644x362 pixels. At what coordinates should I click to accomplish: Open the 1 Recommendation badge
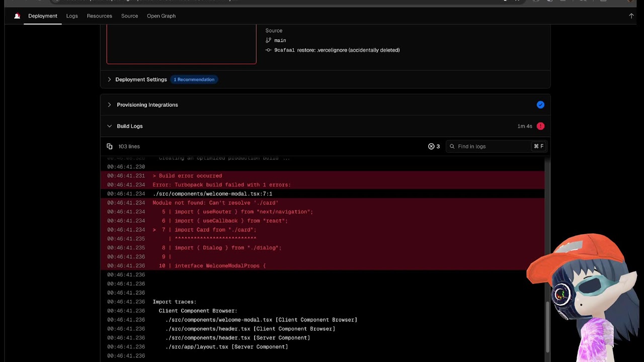(194, 79)
